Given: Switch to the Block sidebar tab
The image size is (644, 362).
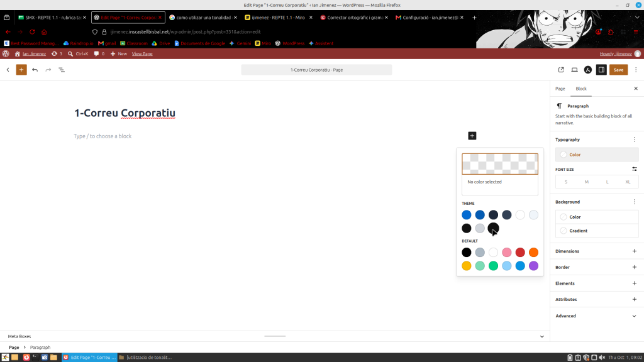Looking at the screenshot, I should [580, 89].
